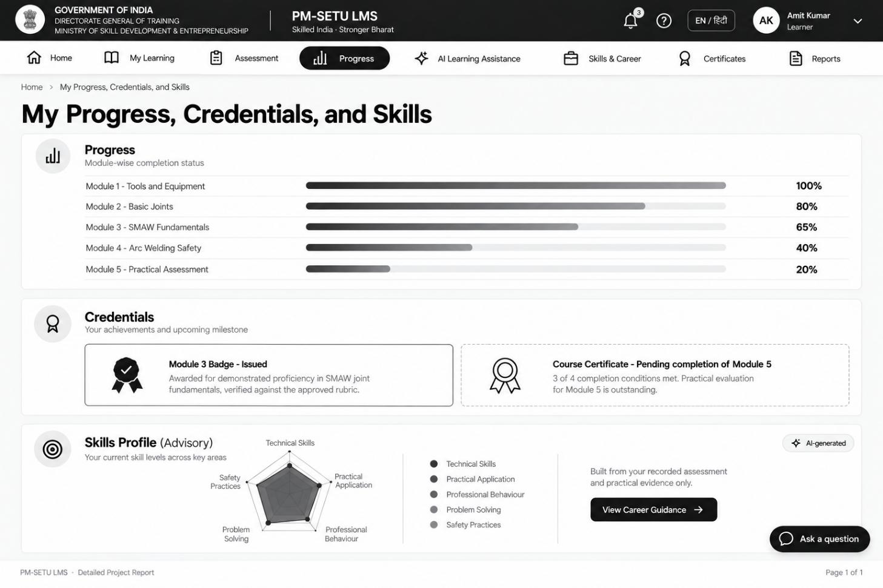
Task: Click the Progress section bar chart icon
Action: point(53,156)
